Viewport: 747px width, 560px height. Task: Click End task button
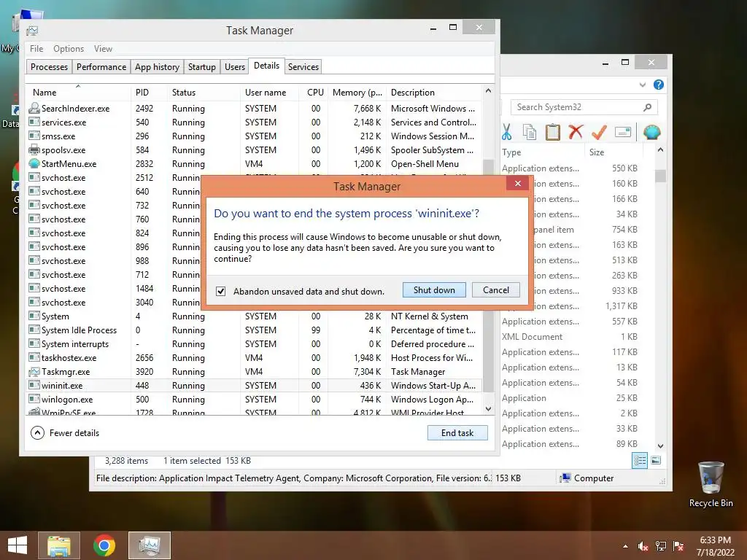click(x=457, y=433)
